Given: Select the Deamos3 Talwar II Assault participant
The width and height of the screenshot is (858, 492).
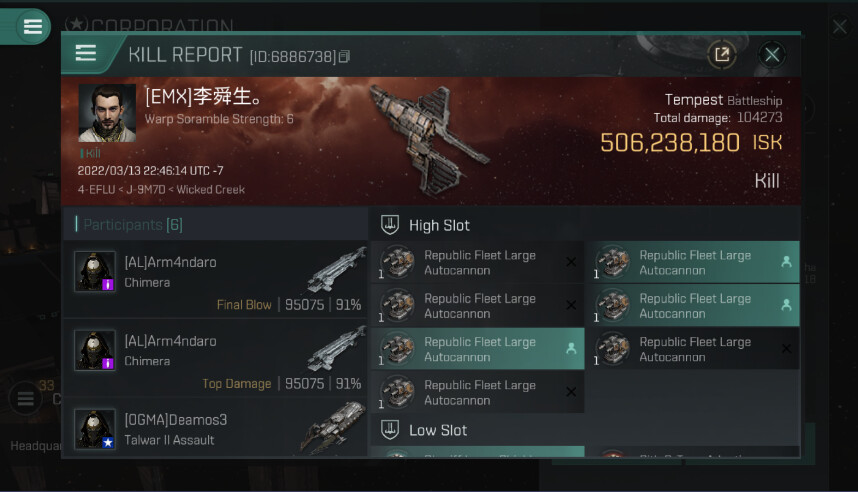Looking at the screenshot, I should (215, 429).
